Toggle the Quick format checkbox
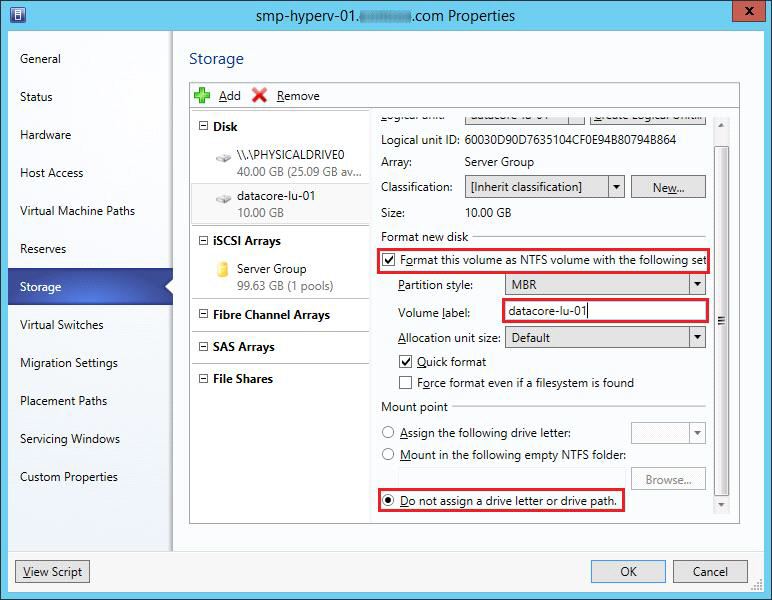 [x=406, y=362]
